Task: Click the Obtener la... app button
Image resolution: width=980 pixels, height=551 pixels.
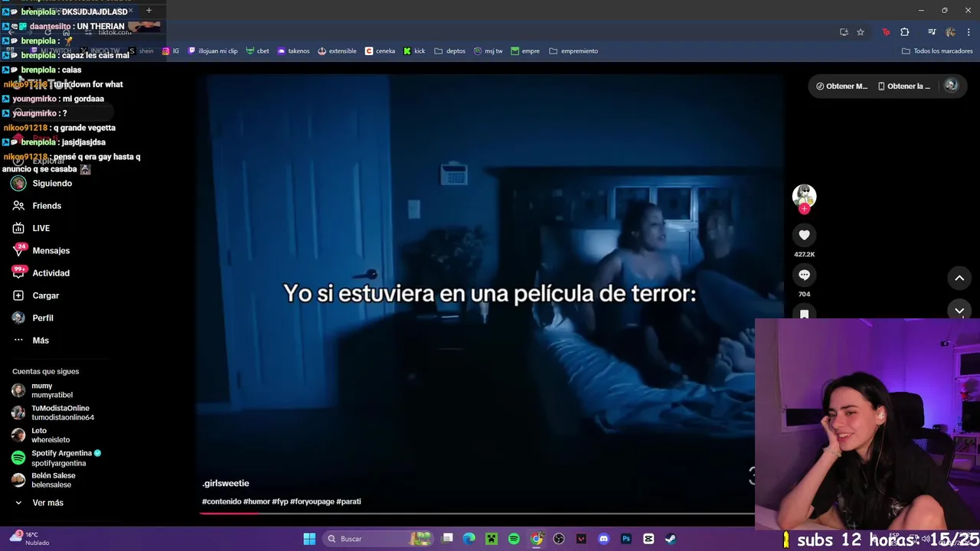Action: (x=904, y=86)
